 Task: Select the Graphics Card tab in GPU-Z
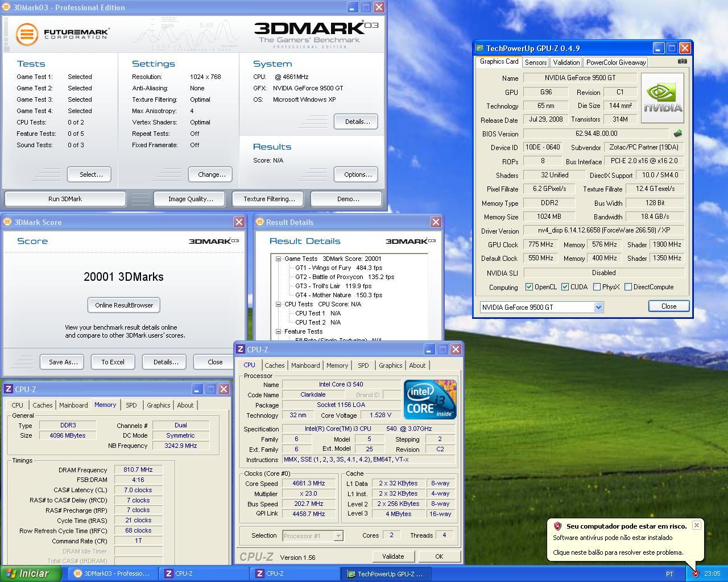(499, 61)
